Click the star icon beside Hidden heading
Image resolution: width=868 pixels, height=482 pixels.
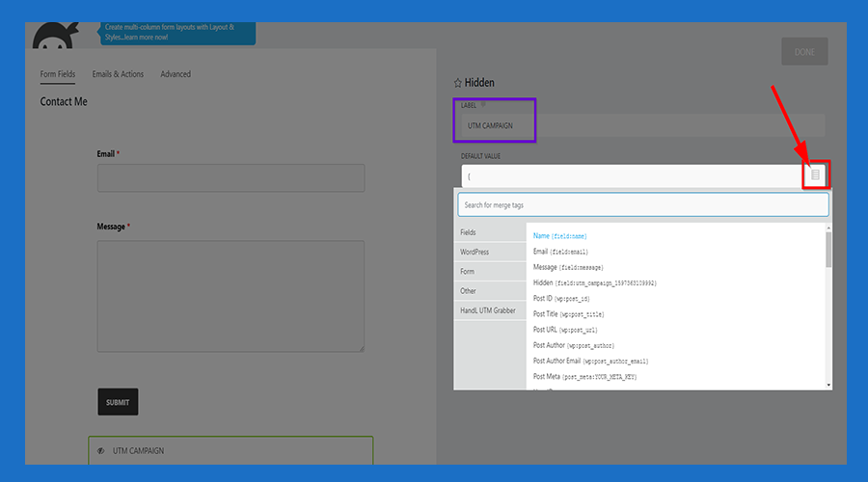pos(457,84)
